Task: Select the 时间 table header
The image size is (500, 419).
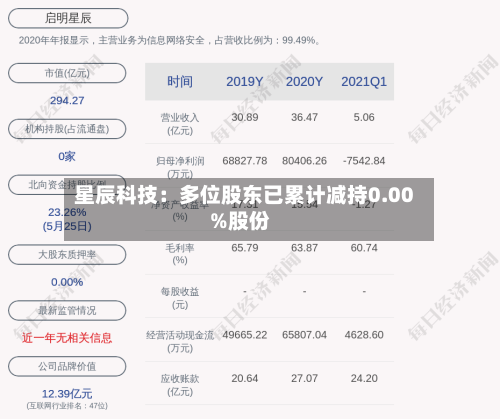Action: click(x=180, y=82)
